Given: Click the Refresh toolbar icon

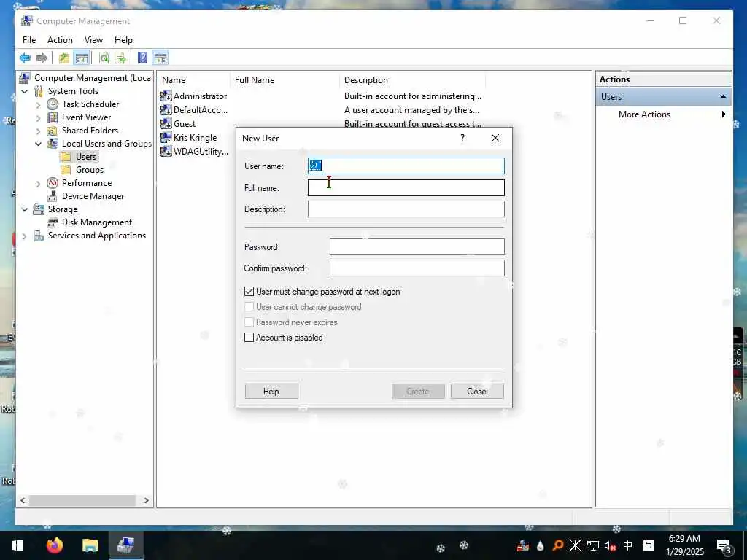Looking at the screenshot, I should 104,58.
